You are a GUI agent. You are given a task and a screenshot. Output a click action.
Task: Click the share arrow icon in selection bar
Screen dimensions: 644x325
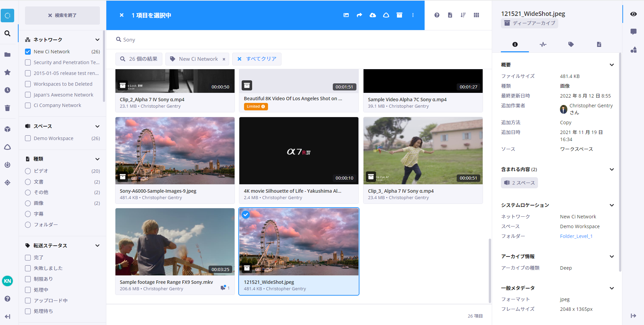(359, 15)
